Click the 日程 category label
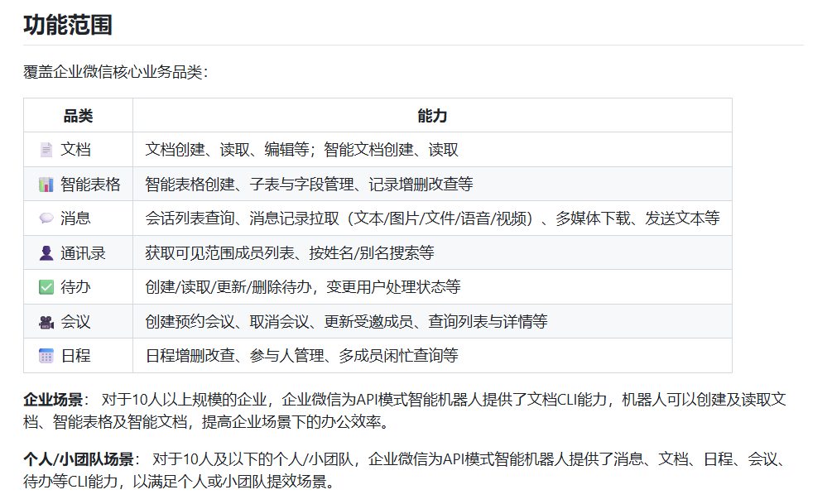Screen dimensions: 832x504 [75, 356]
